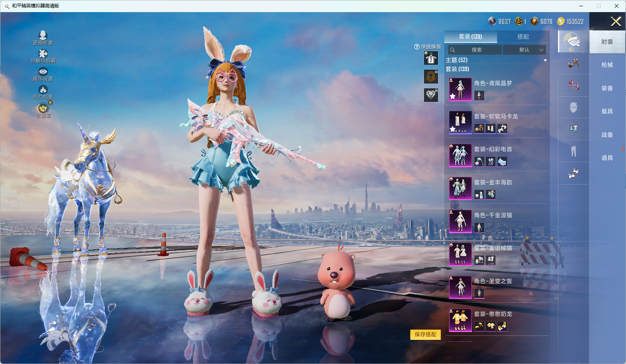Open 展示设置 eye icon
This screenshot has height=364, width=626.
[43, 72]
